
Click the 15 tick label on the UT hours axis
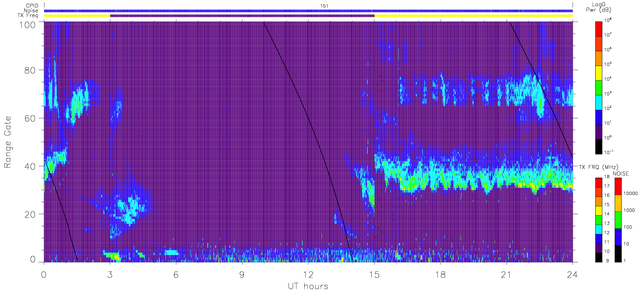[374, 274]
